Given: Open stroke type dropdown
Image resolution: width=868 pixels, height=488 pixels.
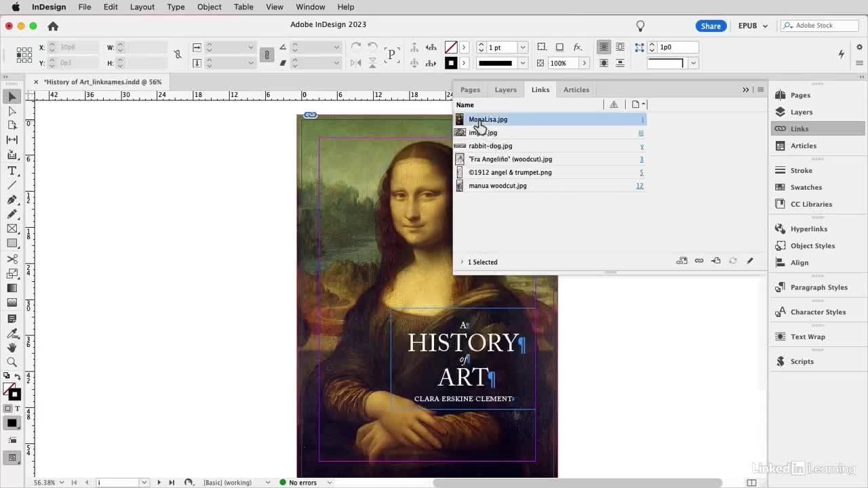Looking at the screenshot, I should [523, 63].
